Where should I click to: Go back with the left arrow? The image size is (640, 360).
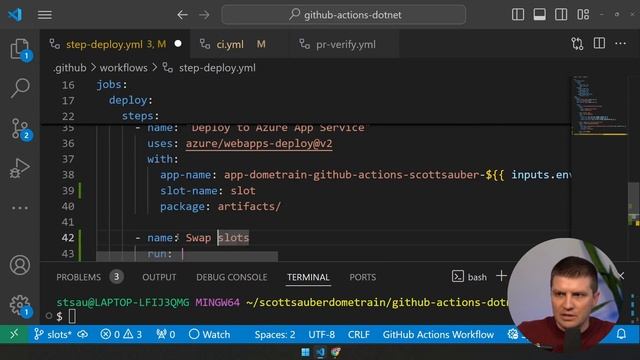[x=182, y=15]
